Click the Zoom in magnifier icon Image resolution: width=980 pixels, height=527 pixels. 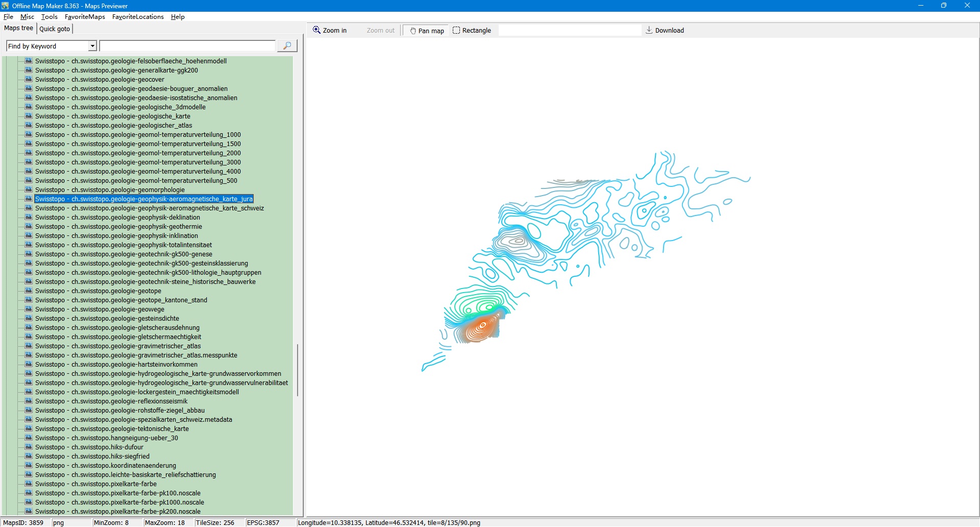[316, 30]
